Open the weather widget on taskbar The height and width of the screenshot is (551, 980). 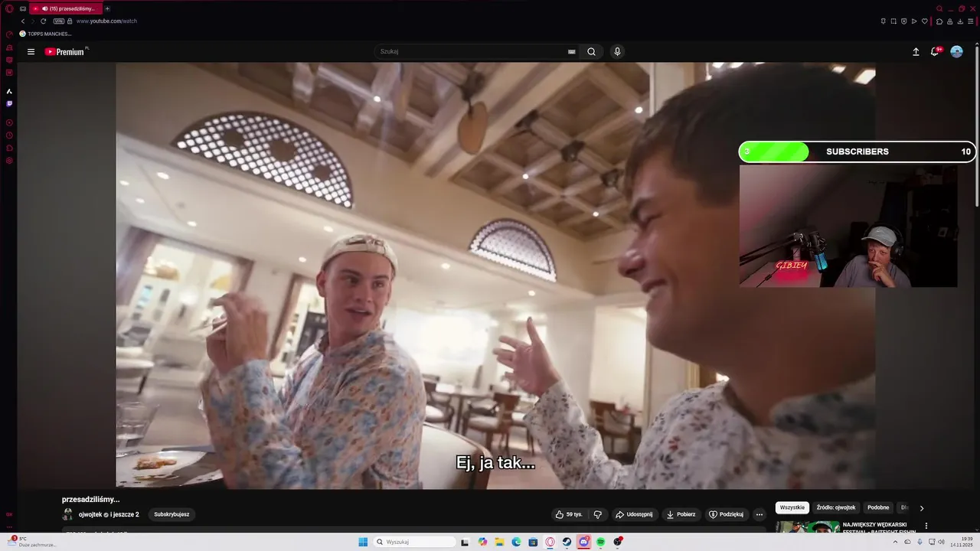tap(31, 542)
